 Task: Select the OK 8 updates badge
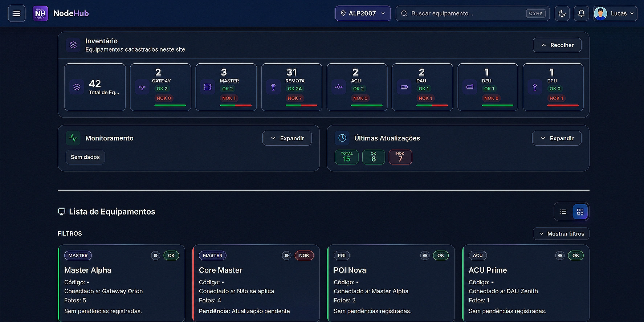point(374,157)
